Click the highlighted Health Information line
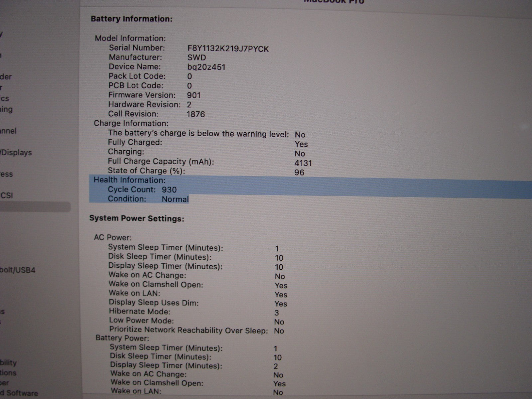532x399 pixels. pos(129,180)
